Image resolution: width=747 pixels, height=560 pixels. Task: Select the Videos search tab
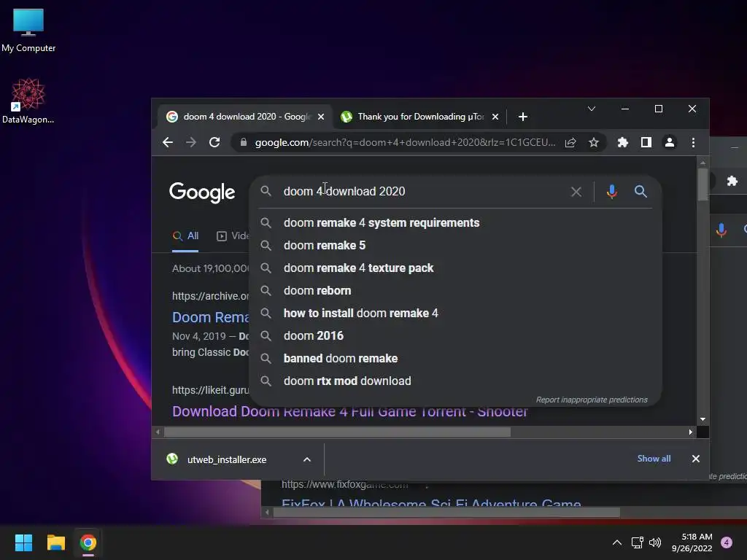pyautogui.click(x=233, y=236)
